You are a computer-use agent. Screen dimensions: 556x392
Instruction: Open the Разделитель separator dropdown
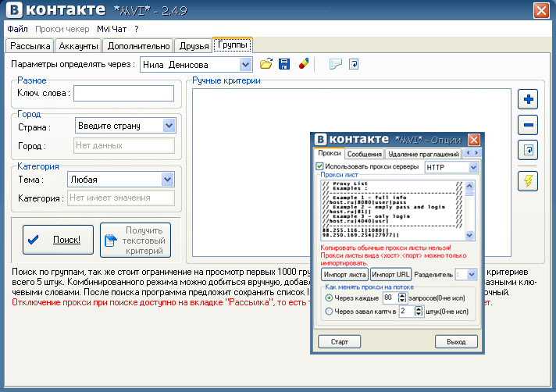click(x=471, y=274)
